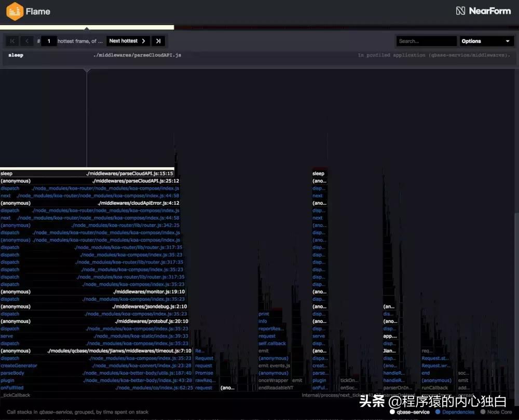Open the Options dropdown
The image size is (519, 420).
(486, 40)
